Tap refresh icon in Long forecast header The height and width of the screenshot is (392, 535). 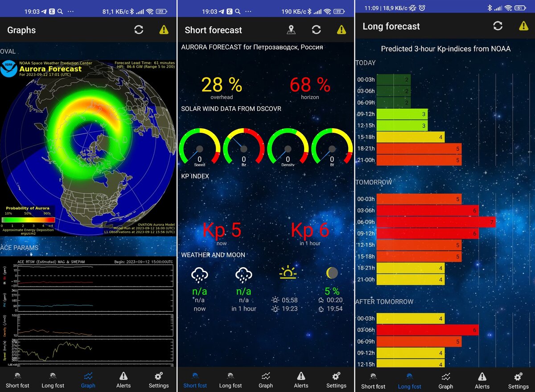point(498,26)
